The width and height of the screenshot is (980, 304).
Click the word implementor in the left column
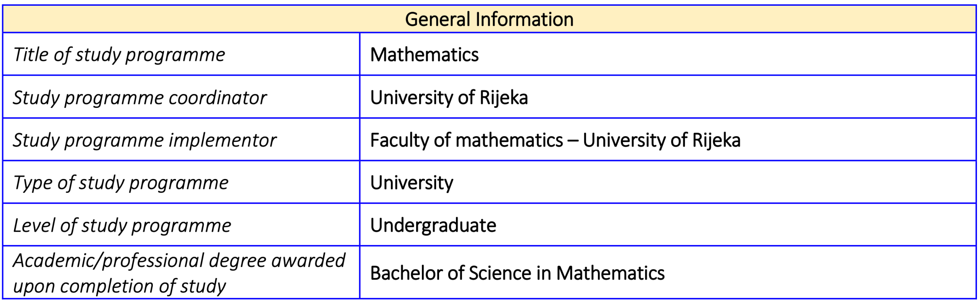(222, 140)
